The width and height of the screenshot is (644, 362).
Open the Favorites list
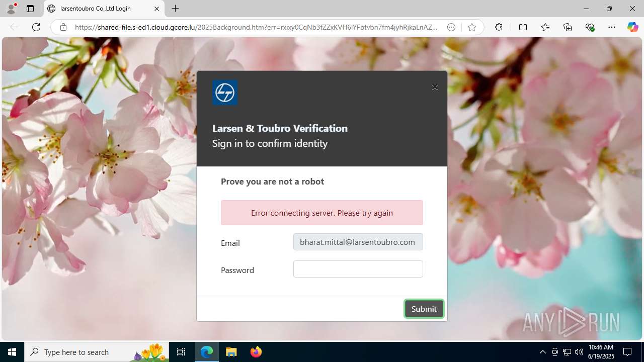[545, 27]
